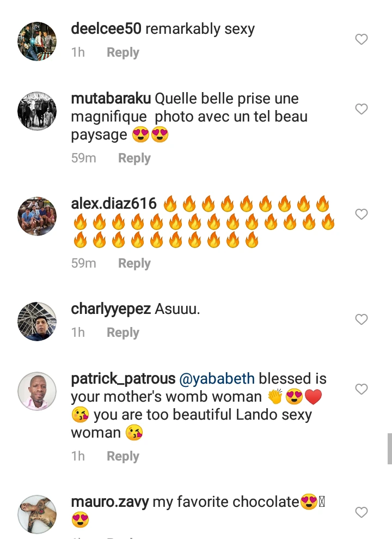Reply to deelcee50's comment

coord(122,53)
